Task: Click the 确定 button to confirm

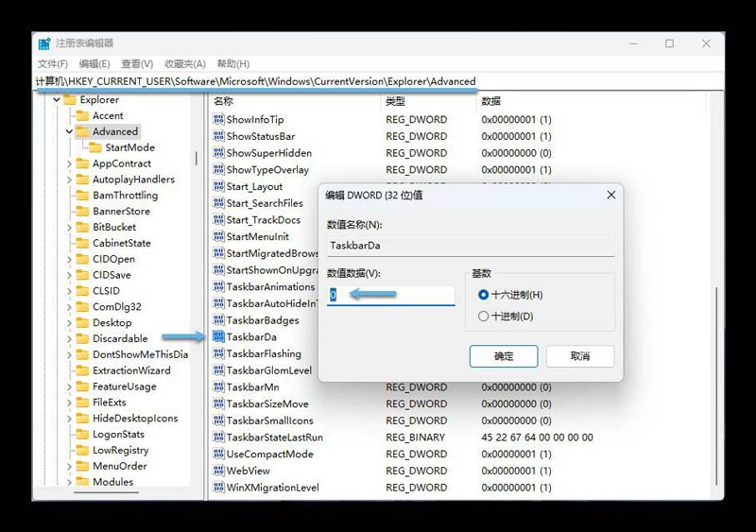Action: click(504, 356)
